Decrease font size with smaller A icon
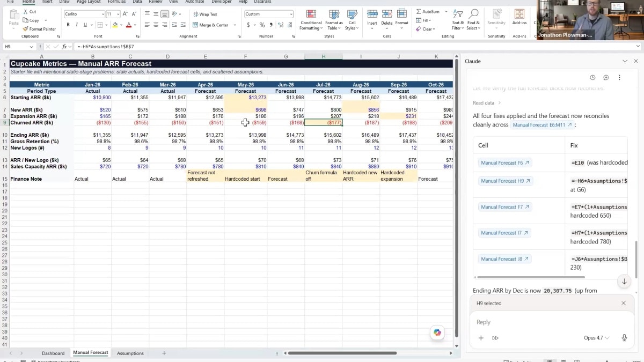The width and height of the screenshot is (644, 362). (x=134, y=14)
